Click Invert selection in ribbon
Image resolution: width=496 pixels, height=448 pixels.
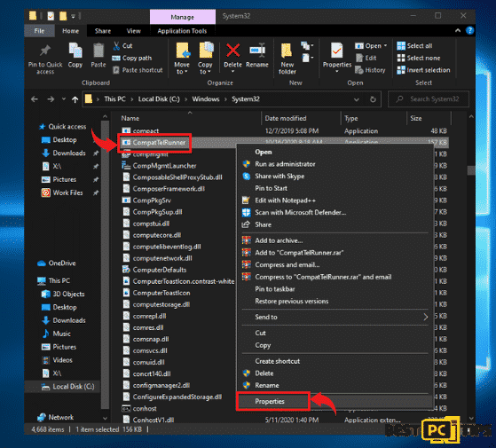pyautogui.click(x=423, y=70)
